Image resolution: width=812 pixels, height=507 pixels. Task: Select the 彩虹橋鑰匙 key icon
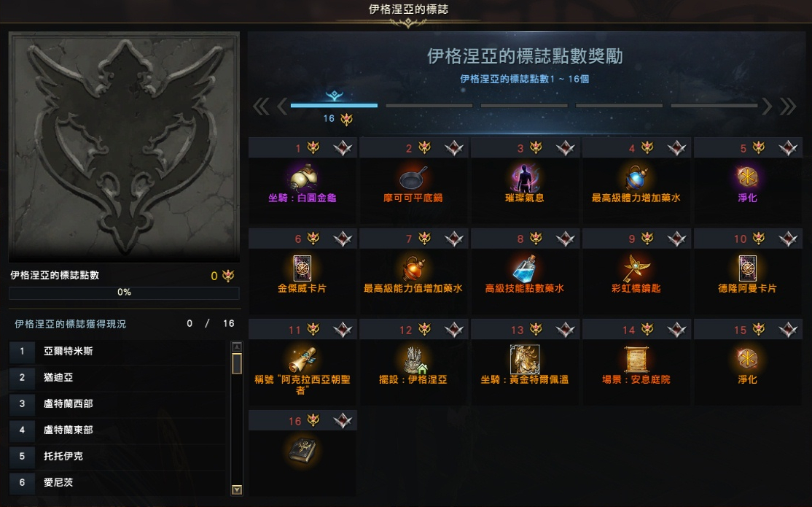pyautogui.click(x=636, y=268)
